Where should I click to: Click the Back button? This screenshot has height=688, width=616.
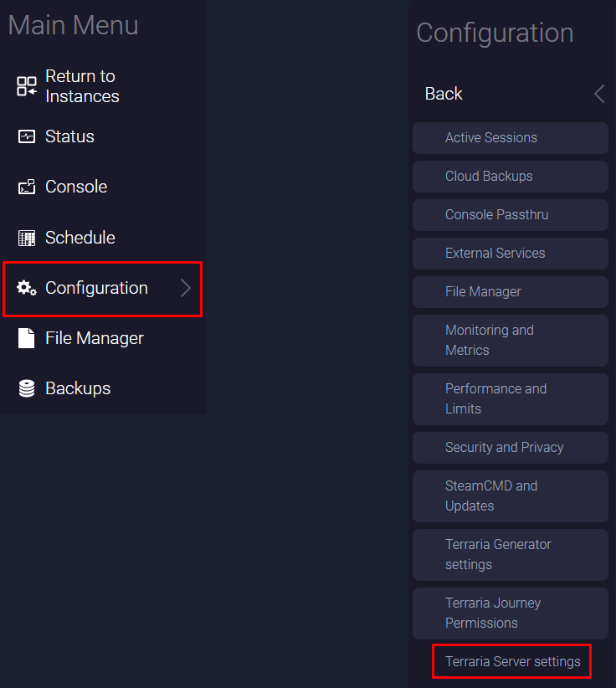point(444,94)
